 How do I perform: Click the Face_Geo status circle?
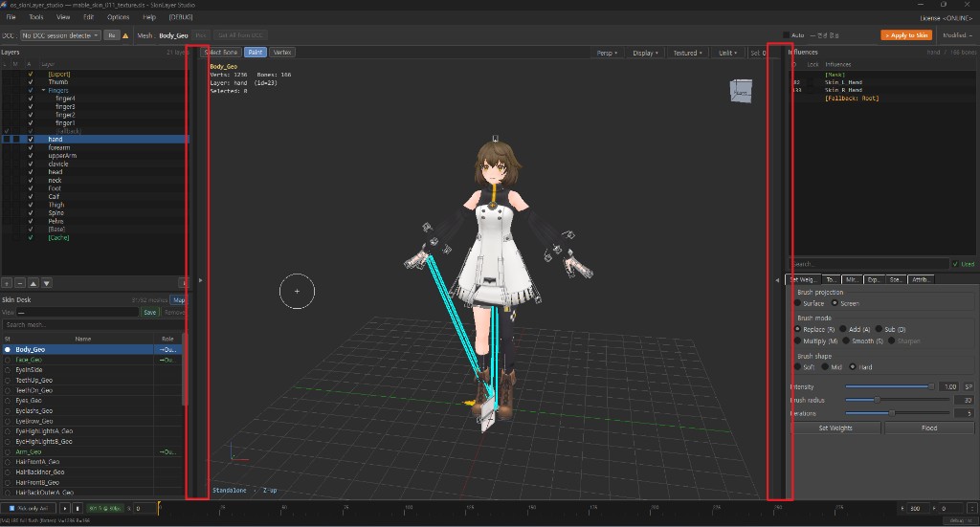8,360
